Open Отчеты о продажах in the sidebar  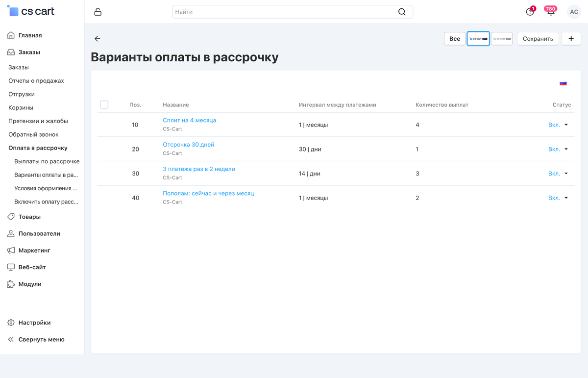point(36,81)
